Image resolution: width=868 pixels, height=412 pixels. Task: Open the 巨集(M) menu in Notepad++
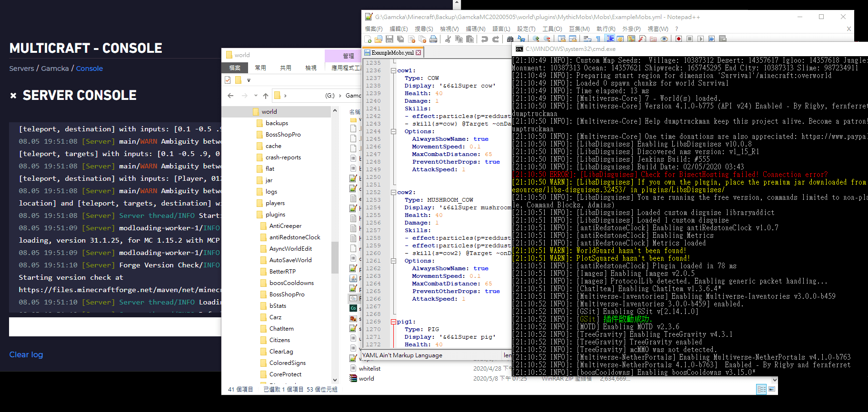579,29
